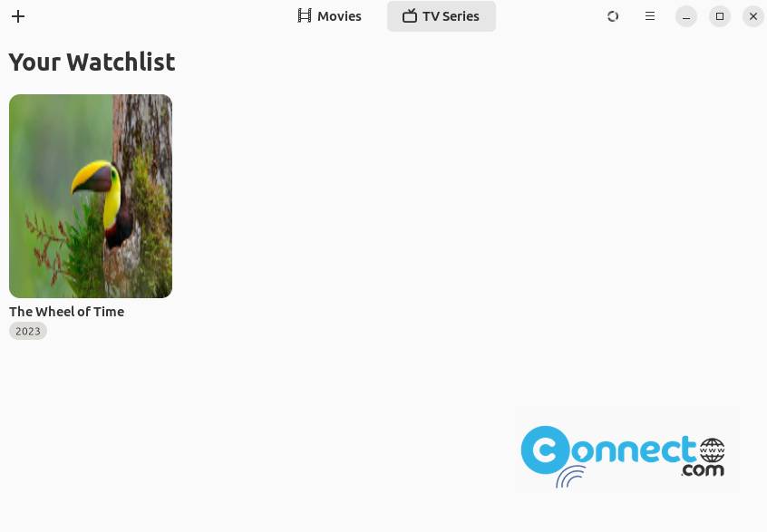Click the Connect word in the watermark
The height and width of the screenshot is (532, 767).
click(608, 450)
